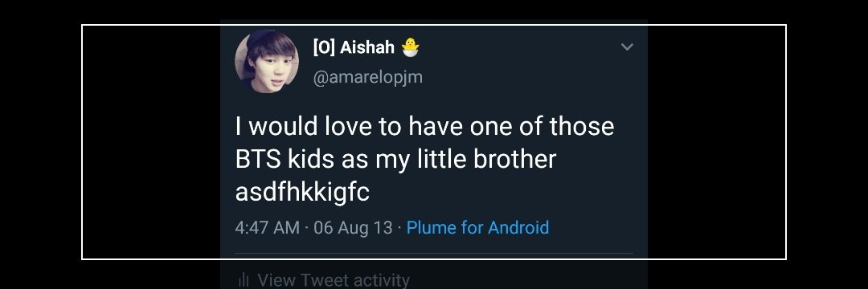868x289 pixels.
Task: Open Aishah's profile picture
Action: 267,61
